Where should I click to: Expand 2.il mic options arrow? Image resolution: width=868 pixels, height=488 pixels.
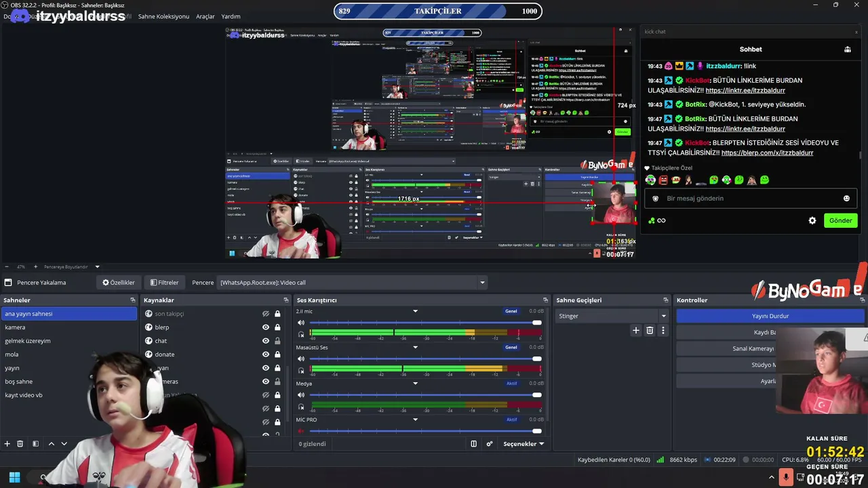(x=416, y=311)
